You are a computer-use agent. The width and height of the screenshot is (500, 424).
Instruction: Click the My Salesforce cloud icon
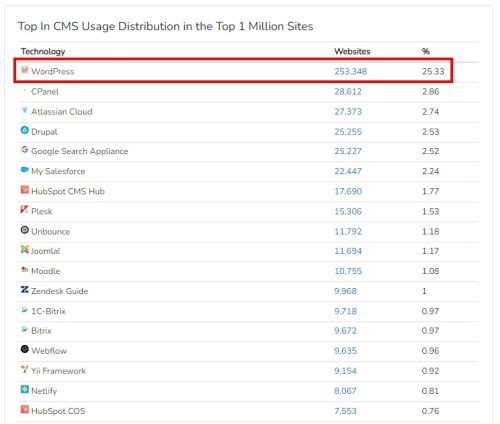click(x=25, y=170)
